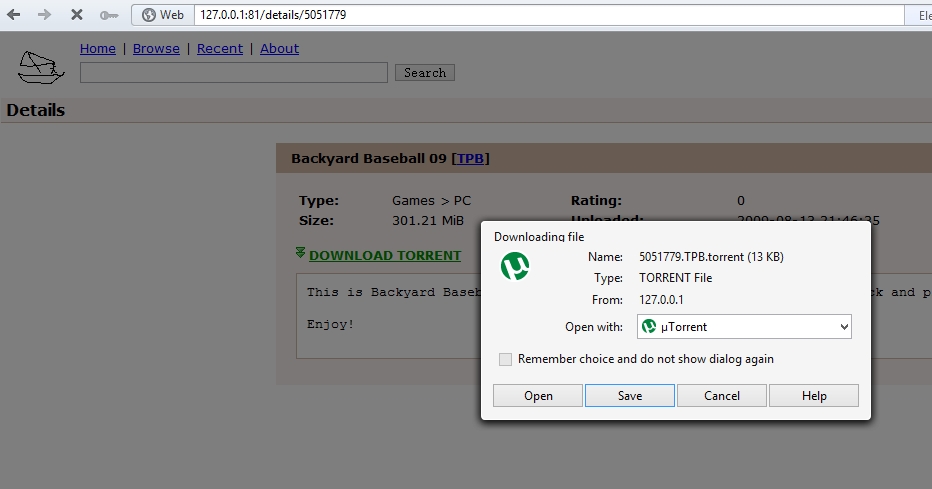
Task: Click the address bar URL field
Action: (549, 15)
